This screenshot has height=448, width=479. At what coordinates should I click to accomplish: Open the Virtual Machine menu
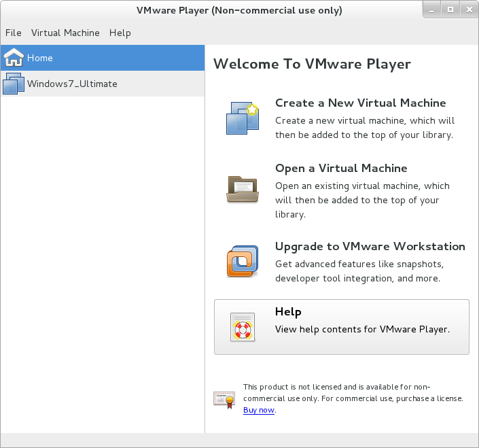point(65,33)
